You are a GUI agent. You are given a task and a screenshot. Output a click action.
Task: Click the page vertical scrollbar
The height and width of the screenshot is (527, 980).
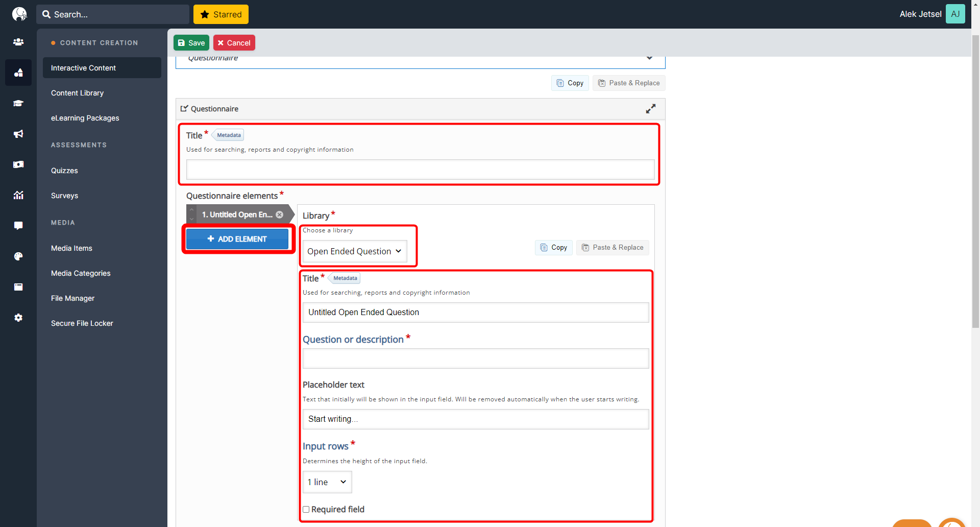point(975,181)
